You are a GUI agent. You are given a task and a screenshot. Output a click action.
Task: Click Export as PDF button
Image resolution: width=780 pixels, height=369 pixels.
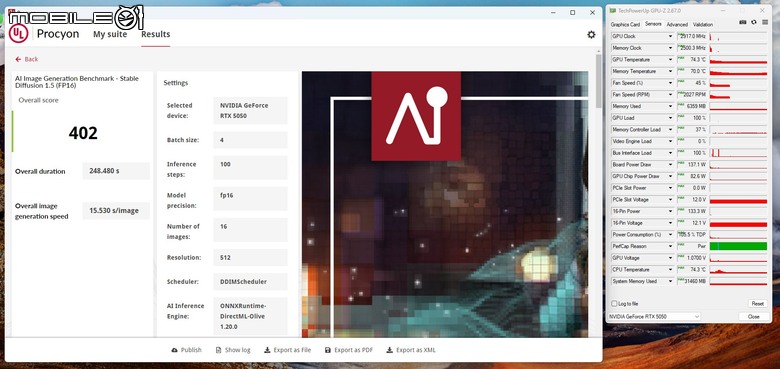click(349, 350)
